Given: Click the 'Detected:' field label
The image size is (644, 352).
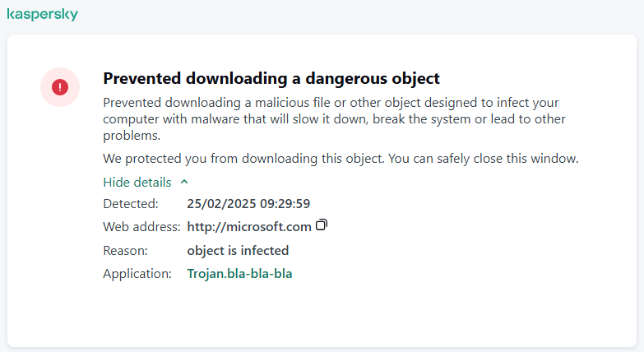Looking at the screenshot, I should coord(131,204).
